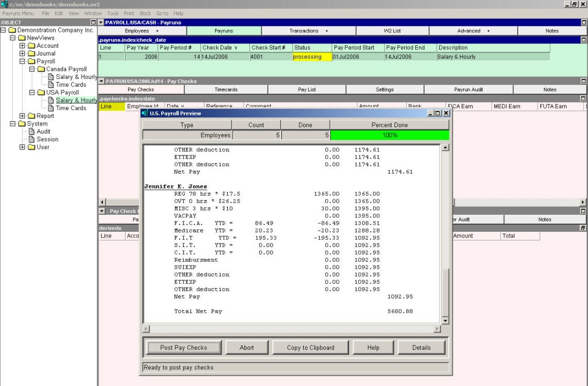Screen dimensions: 588x386
Task: Click the Copy to Clipboard button
Action: (x=311, y=347)
